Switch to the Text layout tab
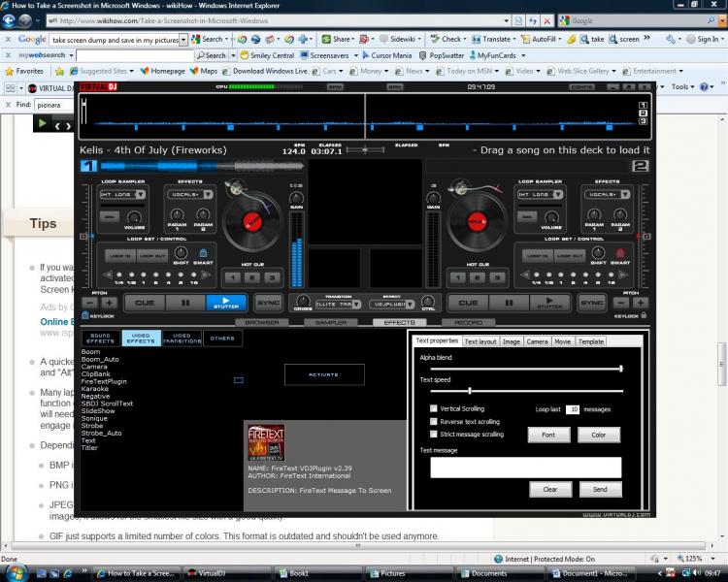This screenshot has width=728, height=582. [480, 341]
